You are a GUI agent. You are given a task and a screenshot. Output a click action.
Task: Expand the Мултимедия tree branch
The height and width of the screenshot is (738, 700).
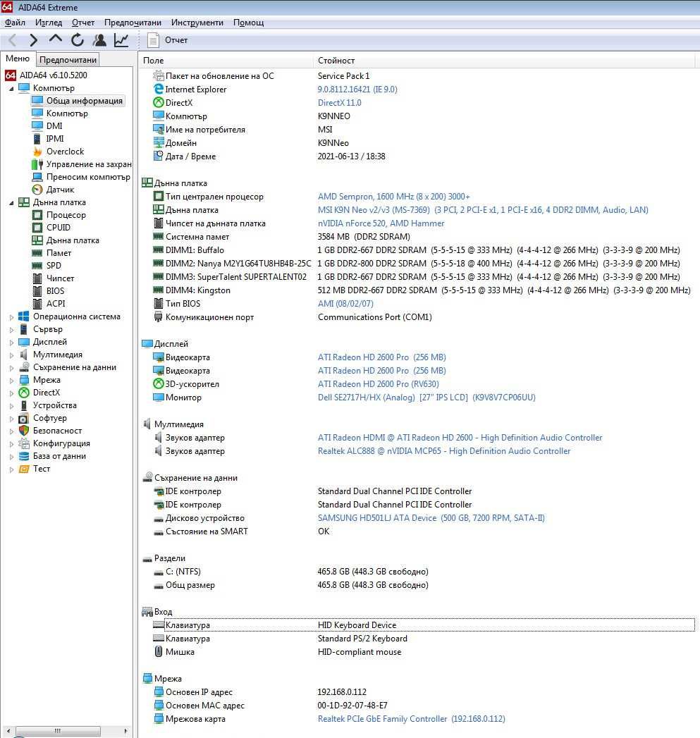click(11, 355)
